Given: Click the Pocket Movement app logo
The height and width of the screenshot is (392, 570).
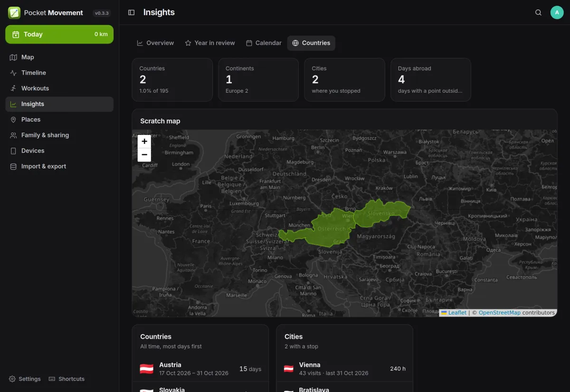Looking at the screenshot, I should (x=14, y=13).
